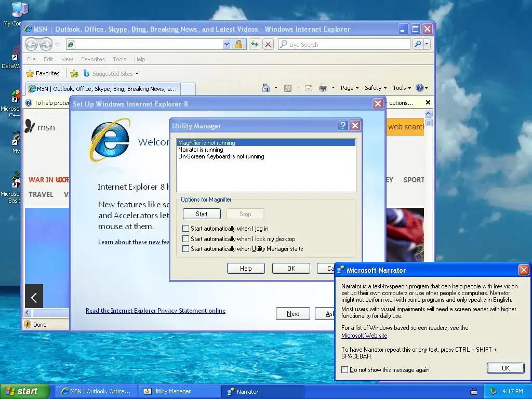Click the Forward arrow in Internet Explorer
Viewport: 532px width, 399px height.
(x=46, y=44)
